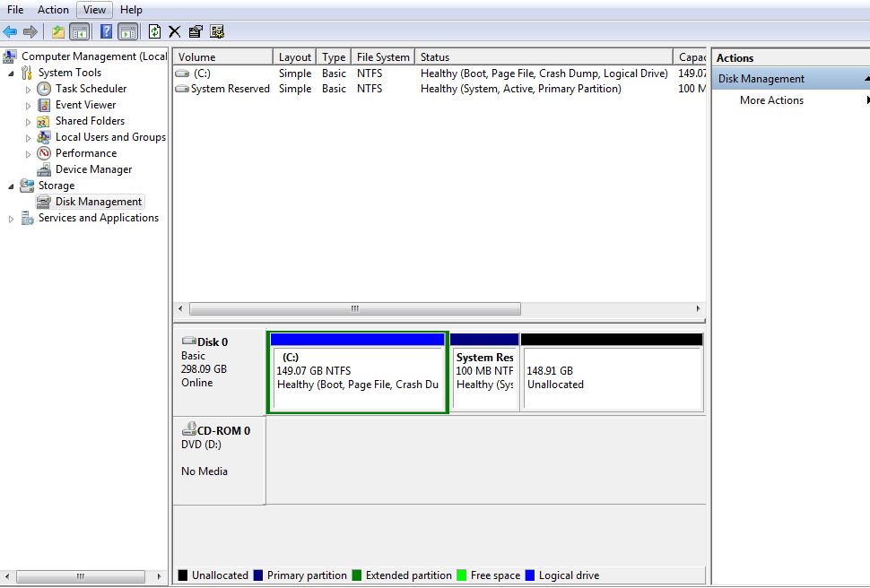Click System Reserved drive icon in volume list

(x=182, y=89)
